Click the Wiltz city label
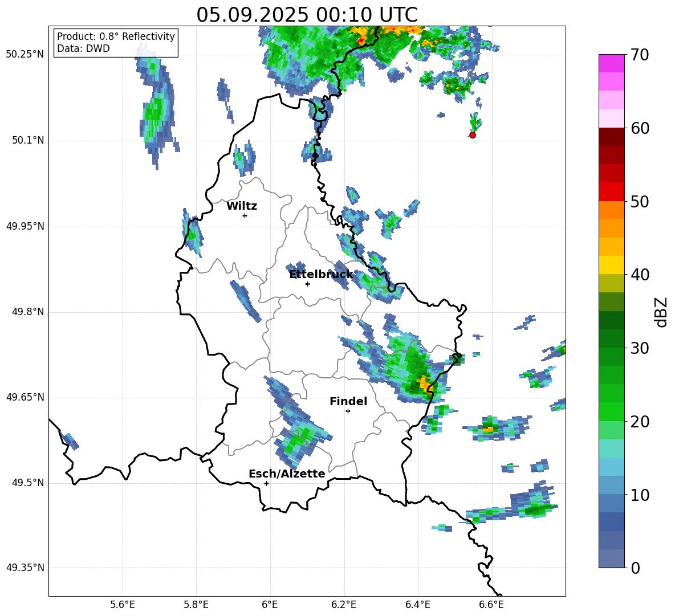 click(242, 206)
